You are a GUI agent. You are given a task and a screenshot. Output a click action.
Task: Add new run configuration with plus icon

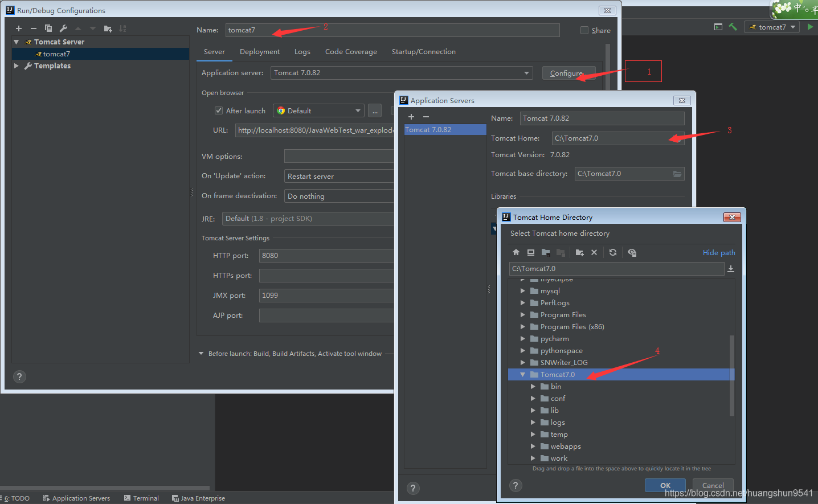(x=18, y=28)
